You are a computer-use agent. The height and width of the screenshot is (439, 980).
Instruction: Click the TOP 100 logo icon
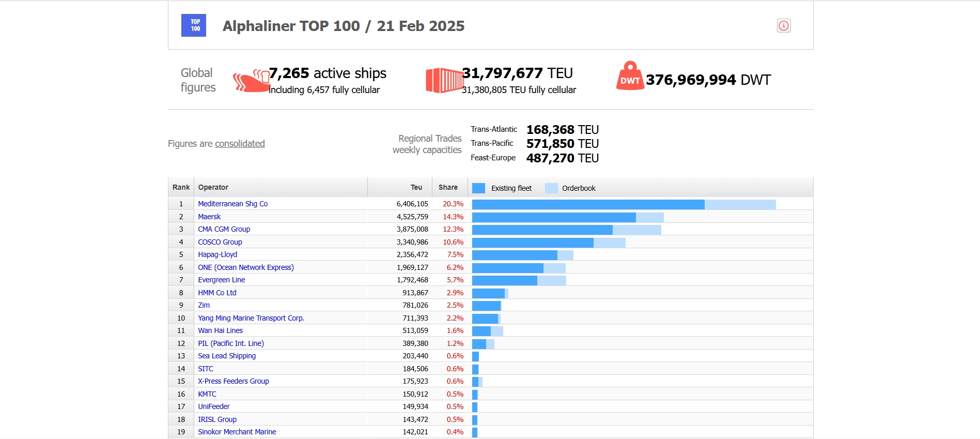click(x=194, y=25)
